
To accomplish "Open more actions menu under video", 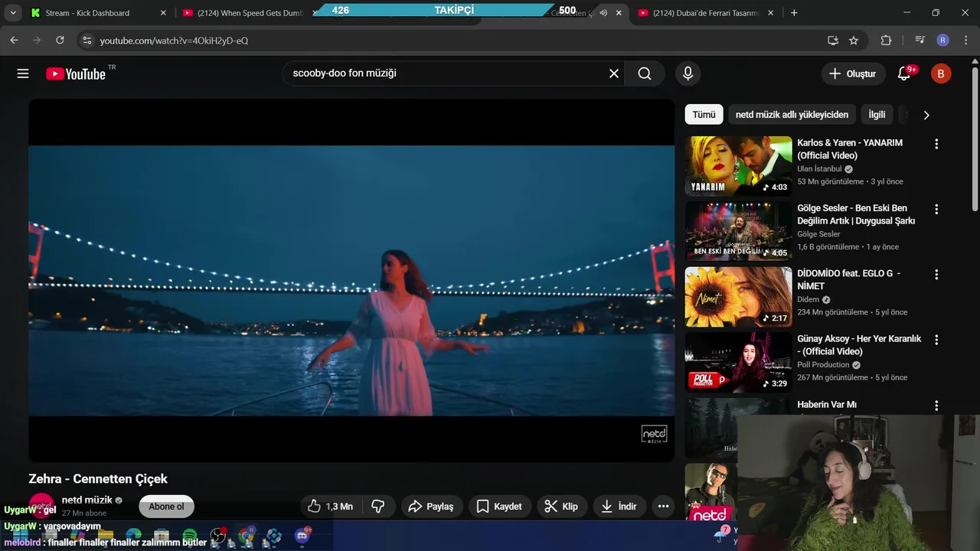I will tap(663, 506).
